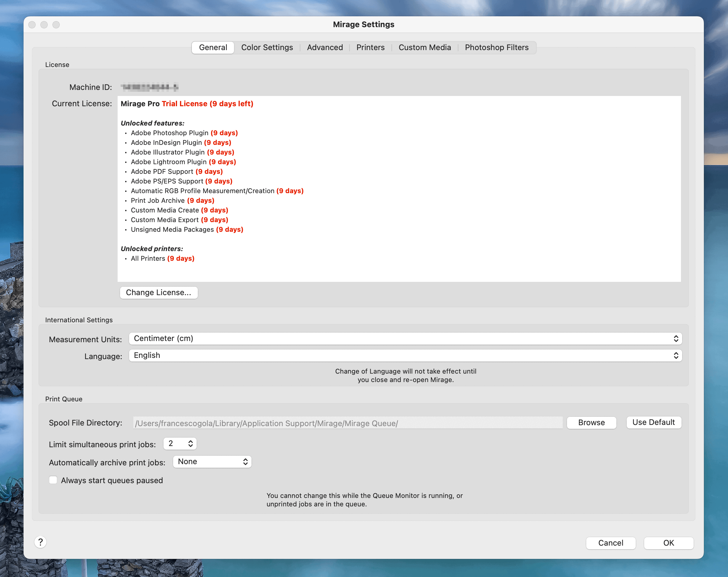Select Adobe PS/EPS Support feature line
The width and height of the screenshot is (728, 577).
pyautogui.click(x=182, y=181)
